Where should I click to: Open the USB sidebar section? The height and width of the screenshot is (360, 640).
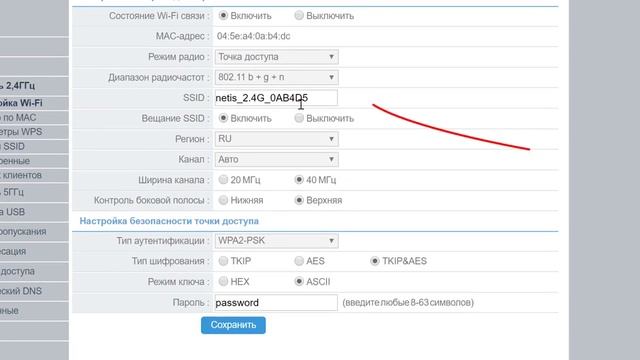(x=34, y=212)
